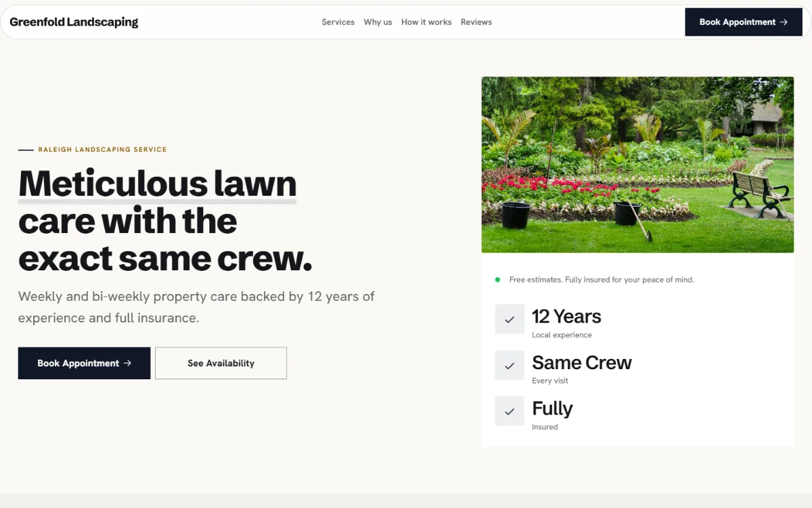Select the 'Raleigh Landscaping Service' label
The image size is (812, 508).
coord(102,149)
